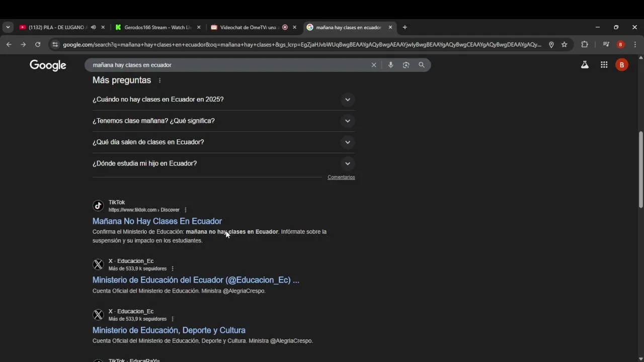Click the X favicon of first Educacion_Ec result
Screen dimensions: 644x362
[98, 264]
